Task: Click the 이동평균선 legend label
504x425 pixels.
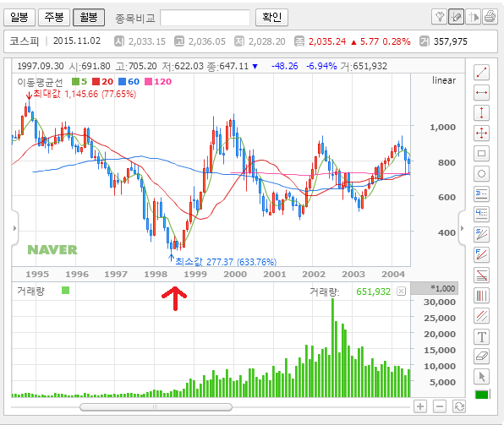Action: [40, 82]
